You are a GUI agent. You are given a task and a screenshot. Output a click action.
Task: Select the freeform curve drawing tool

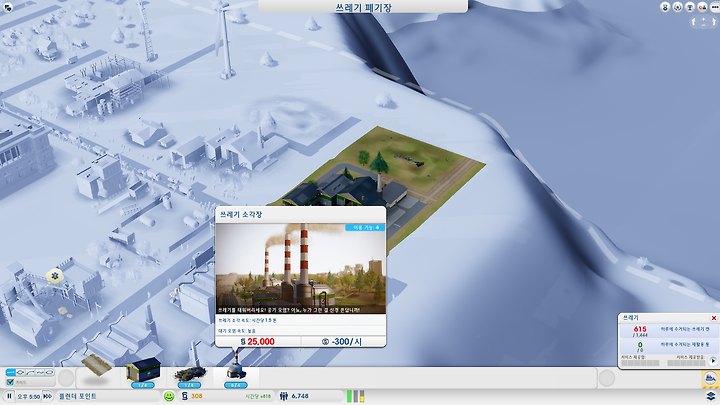(40, 372)
